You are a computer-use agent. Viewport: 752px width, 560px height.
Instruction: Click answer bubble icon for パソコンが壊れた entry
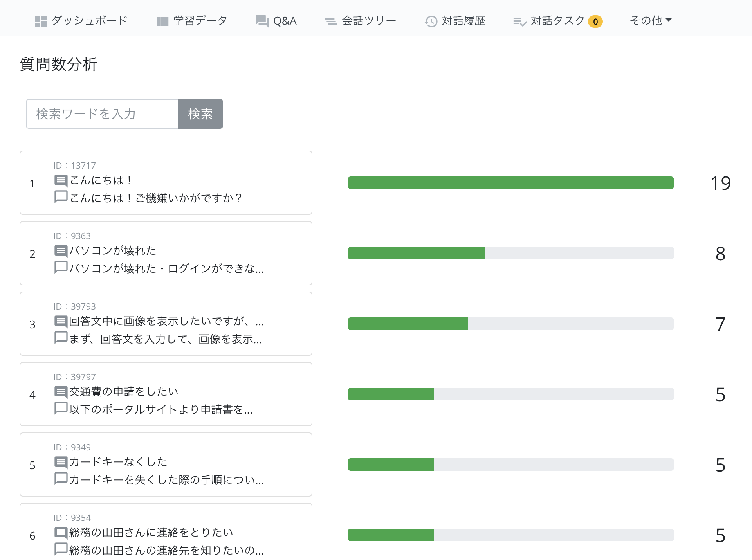pyautogui.click(x=61, y=267)
